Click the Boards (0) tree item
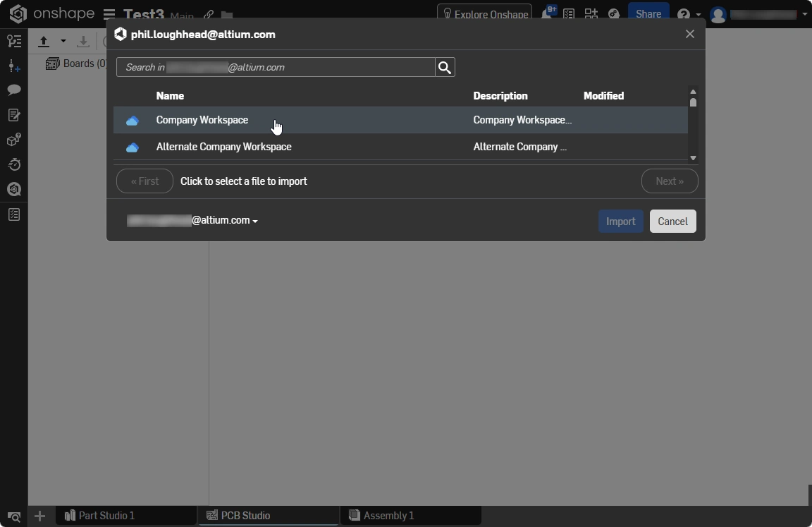The image size is (812, 527). click(x=76, y=63)
